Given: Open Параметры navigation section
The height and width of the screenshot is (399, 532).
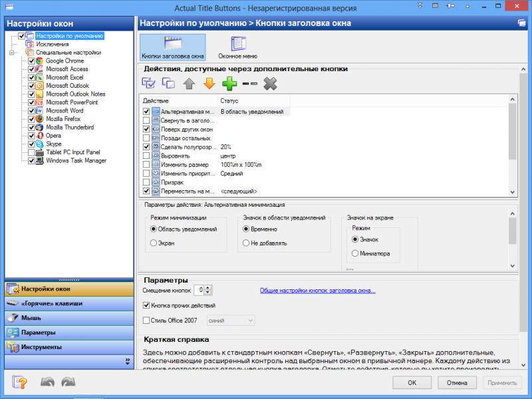Looking at the screenshot, I should point(69,332).
